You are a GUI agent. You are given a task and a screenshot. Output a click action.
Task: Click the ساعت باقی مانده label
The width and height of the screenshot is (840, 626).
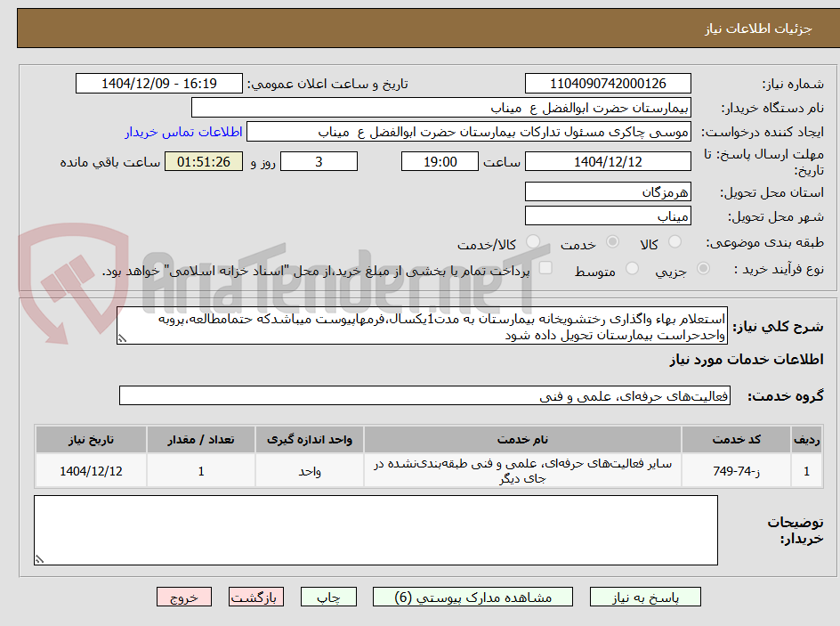click(109, 162)
